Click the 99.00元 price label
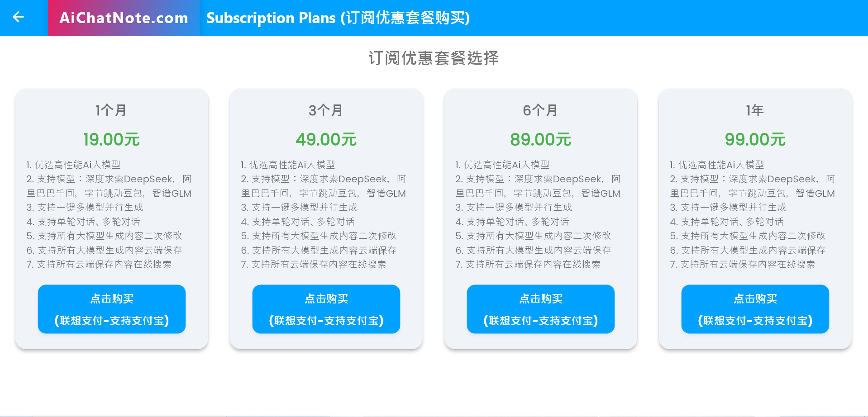 click(754, 139)
